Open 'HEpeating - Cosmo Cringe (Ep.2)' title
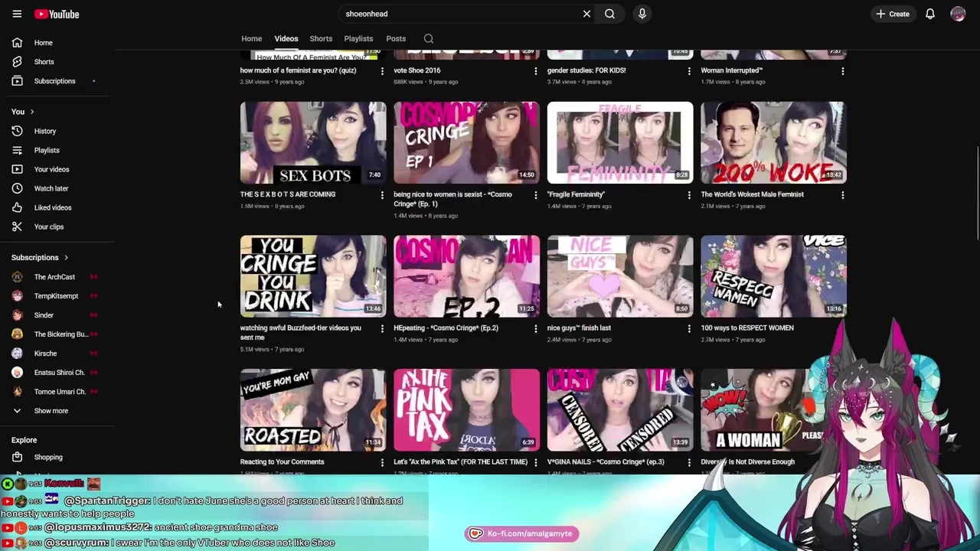The image size is (980, 551). pos(446,328)
